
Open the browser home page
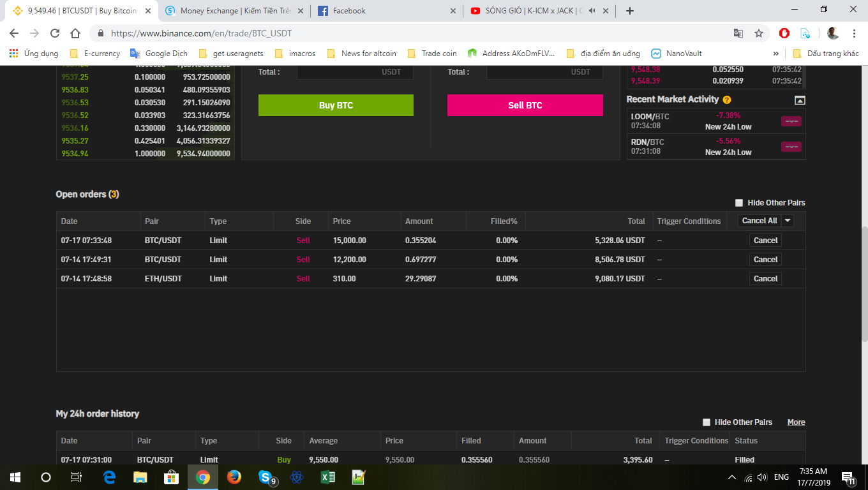coord(75,33)
